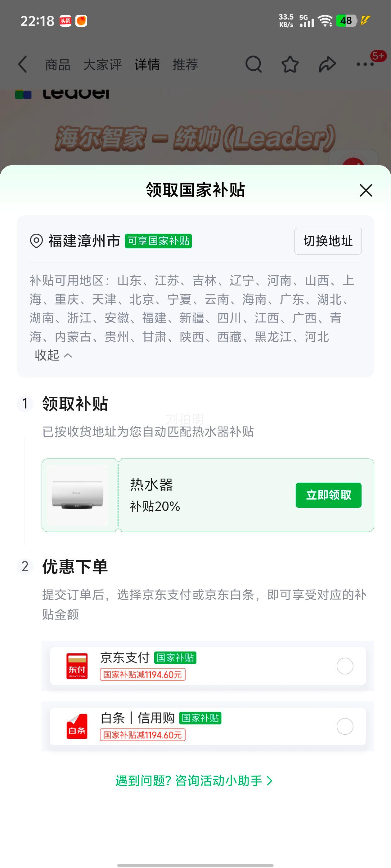Image resolution: width=391 pixels, height=868 pixels.
Task: Tap the star favorite icon
Action: pyautogui.click(x=290, y=64)
